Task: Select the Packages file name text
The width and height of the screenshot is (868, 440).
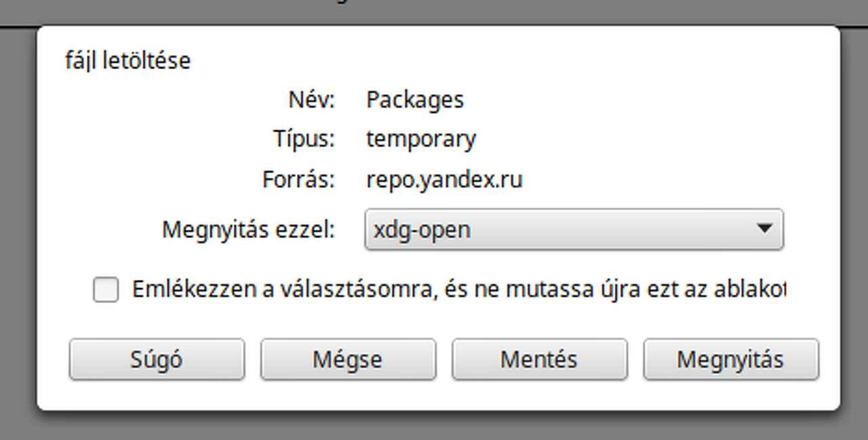Action: [x=415, y=100]
